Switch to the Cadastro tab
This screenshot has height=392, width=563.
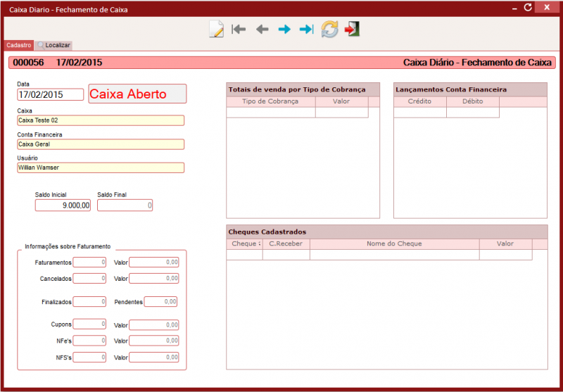click(x=19, y=46)
